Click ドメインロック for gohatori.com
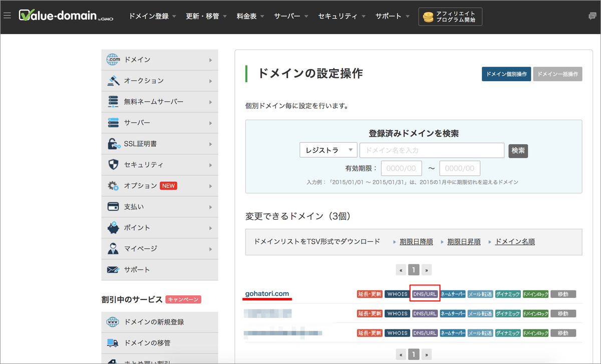 pyautogui.click(x=535, y=294)
